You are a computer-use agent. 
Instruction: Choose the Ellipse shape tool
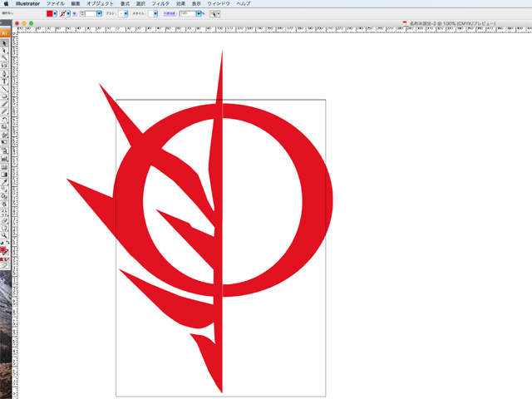point(4,96)
